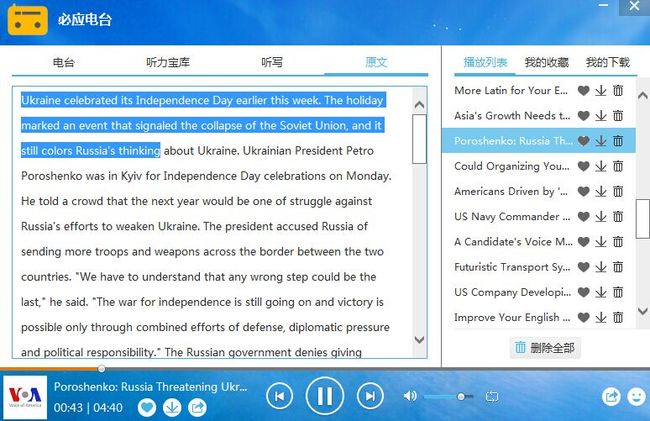Favorite 'US Company Developi...' with heart
Screen dimensions: 650x421
[x=583, y=292]
